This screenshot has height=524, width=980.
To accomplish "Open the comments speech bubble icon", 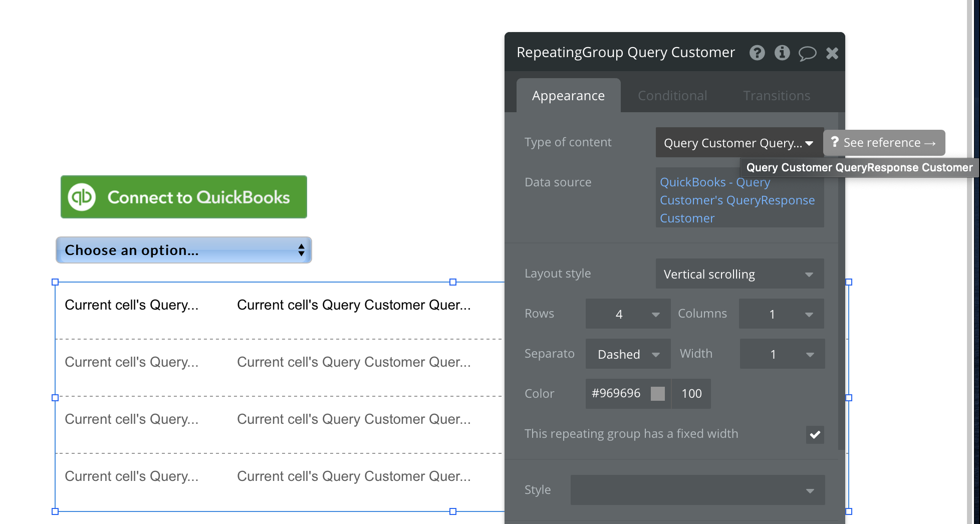I will (807, 53).
